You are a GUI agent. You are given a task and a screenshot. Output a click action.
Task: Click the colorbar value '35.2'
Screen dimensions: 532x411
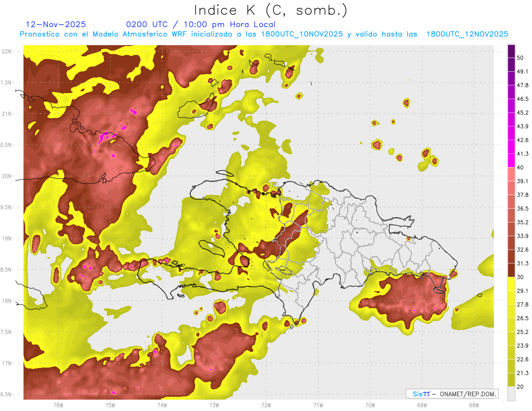tap(522, 222)
